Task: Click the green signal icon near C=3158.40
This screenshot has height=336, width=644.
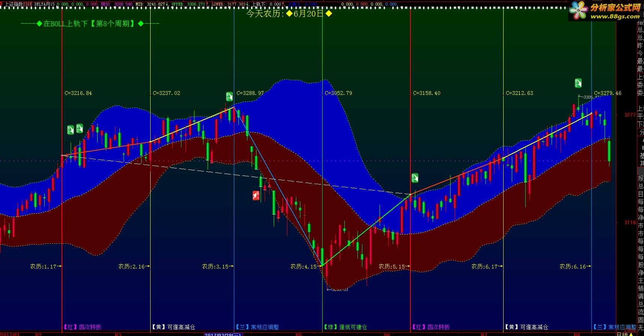Action: 415,177
